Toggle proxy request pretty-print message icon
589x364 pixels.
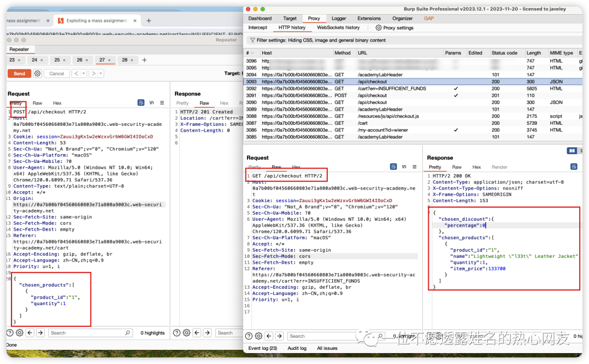[393, 167]
